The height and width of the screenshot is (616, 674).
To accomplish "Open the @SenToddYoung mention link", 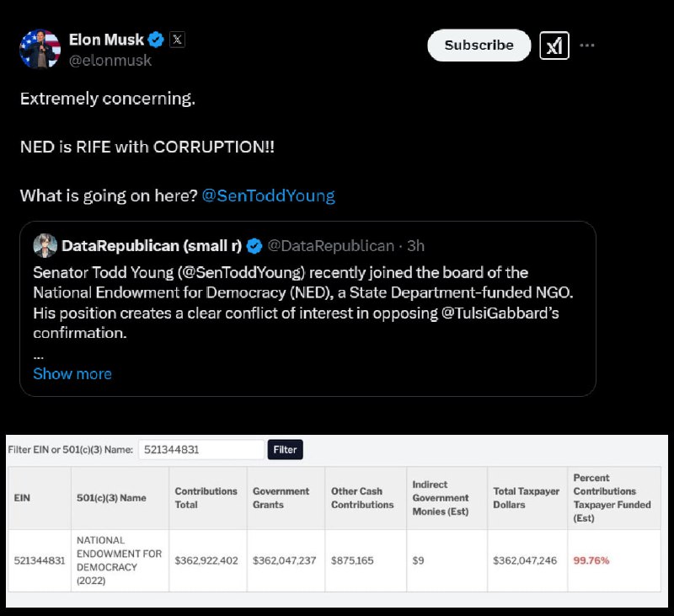I will coord(268,196).
